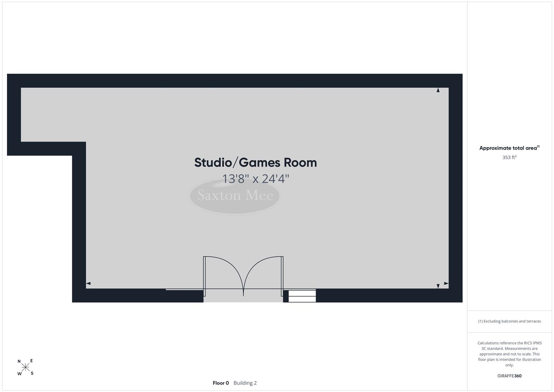Click the Studio/Games Room label
This screenshot has width=554, height=392.
coord(255,162)
